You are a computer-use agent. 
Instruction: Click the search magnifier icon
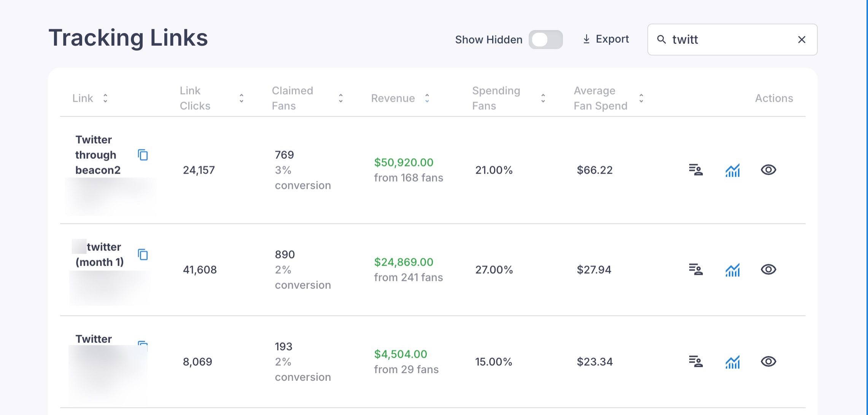[661, 40]
